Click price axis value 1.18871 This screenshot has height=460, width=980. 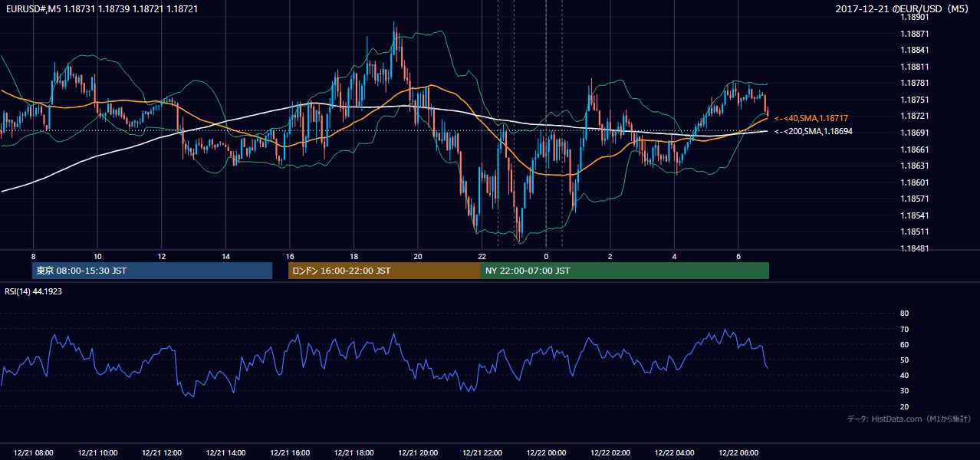tap(915, 34)
